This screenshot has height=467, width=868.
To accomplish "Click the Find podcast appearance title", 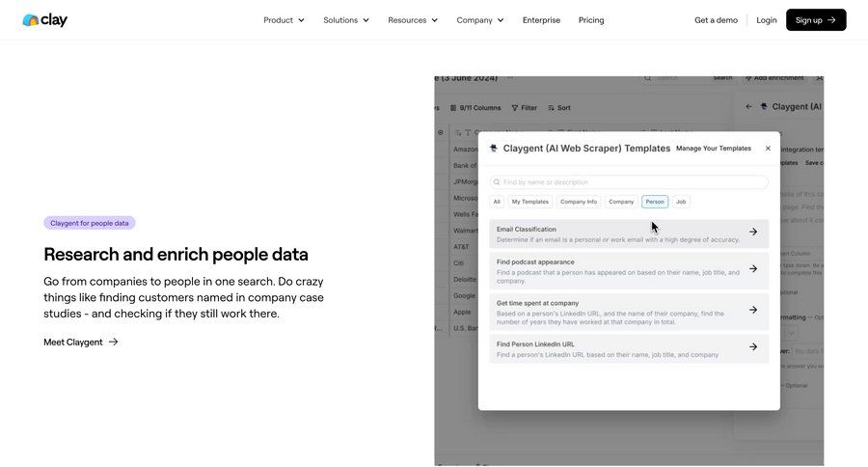I will pos(535,262).
